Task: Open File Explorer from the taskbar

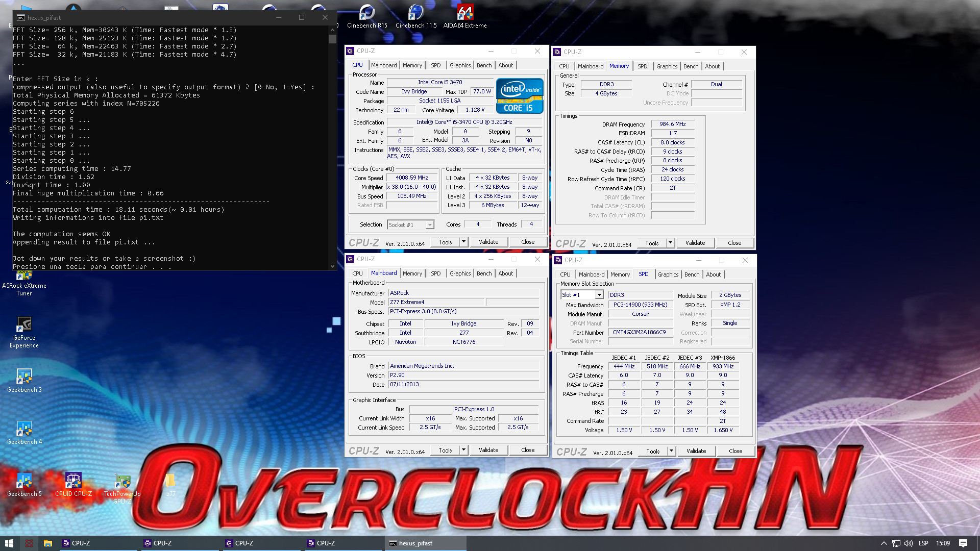Action: (48, 543)
